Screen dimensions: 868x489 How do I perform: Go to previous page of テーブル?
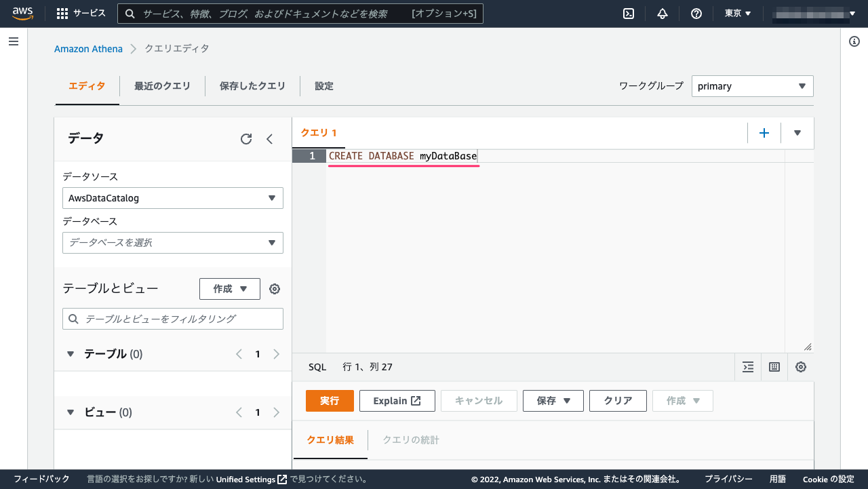coord(239,354)
